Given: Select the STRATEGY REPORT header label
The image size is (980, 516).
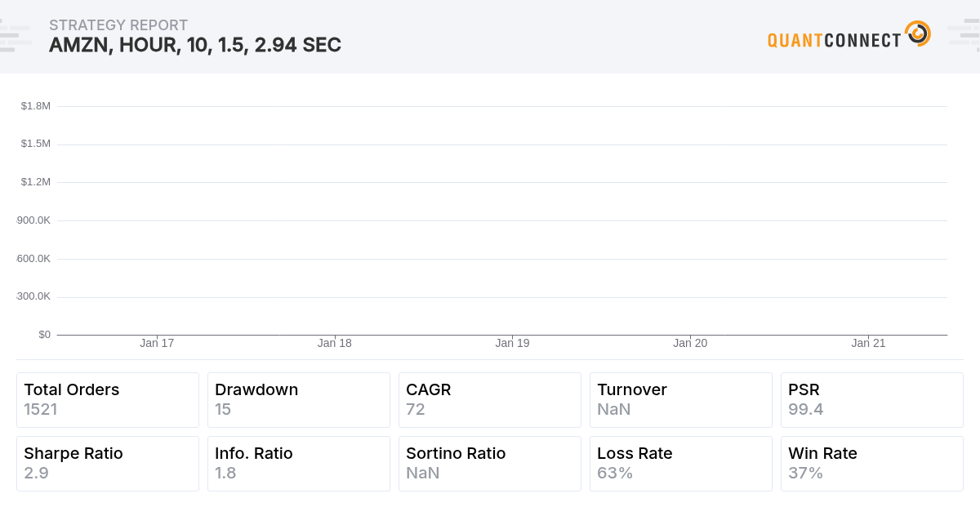Looking at the screenshot, I should pyautogui.click(x=118, y=25).
